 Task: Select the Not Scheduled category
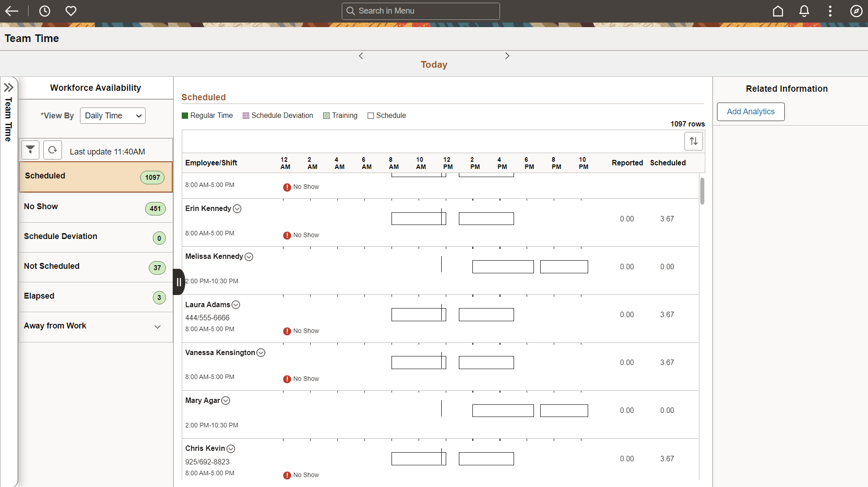(96, 267)
